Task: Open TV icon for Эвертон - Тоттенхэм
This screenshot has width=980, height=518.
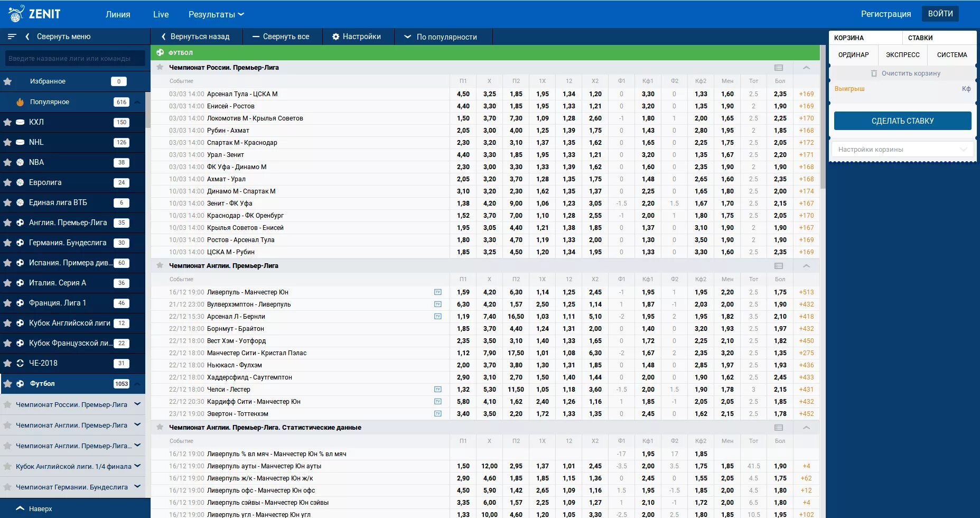Action: [x=437, y=414]
